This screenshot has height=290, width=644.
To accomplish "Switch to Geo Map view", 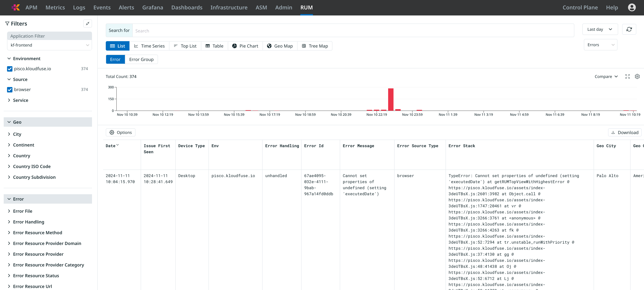I will [280, 46].
